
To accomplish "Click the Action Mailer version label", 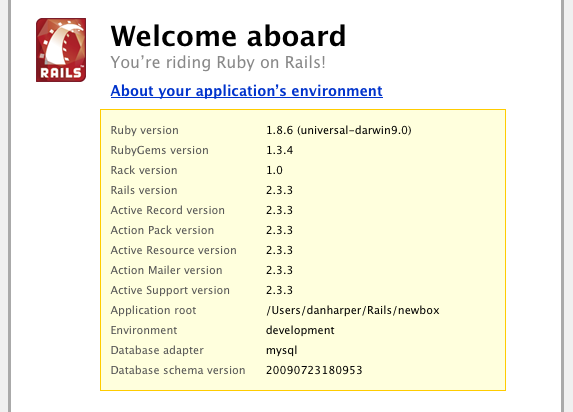I will [x=167, y=270].
